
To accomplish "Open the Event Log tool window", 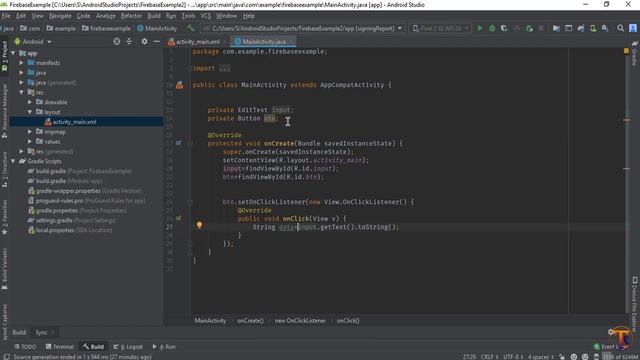I will [611, 347].
